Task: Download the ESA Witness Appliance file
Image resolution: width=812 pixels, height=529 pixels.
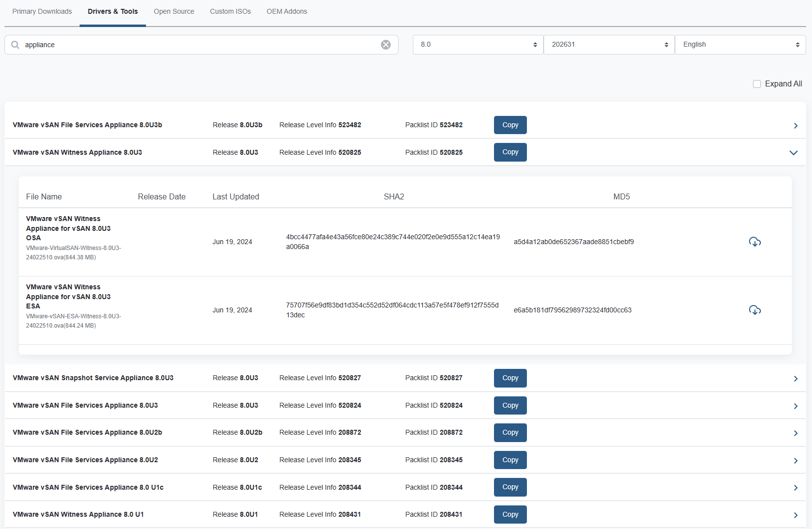Action: (754, 310)
